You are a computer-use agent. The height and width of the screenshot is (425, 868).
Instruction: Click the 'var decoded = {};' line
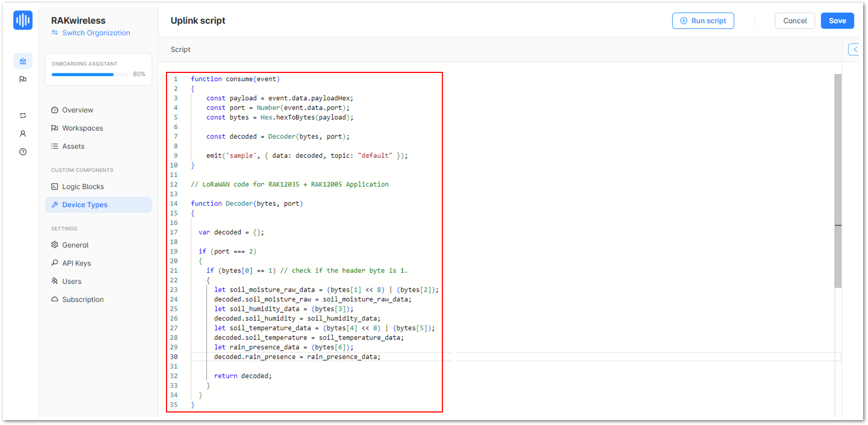pos(231,232)
